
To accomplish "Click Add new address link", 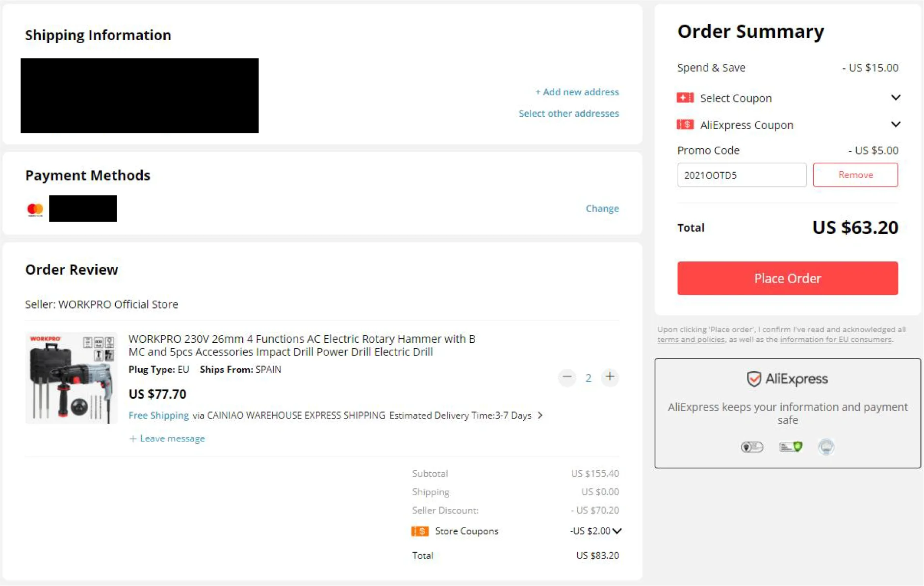I will click(577, 92).
